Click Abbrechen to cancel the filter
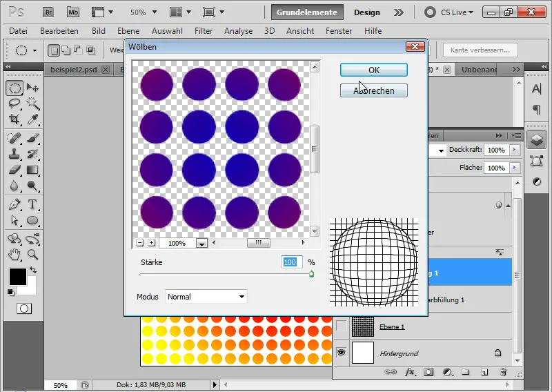 click(x=374, y=90)
